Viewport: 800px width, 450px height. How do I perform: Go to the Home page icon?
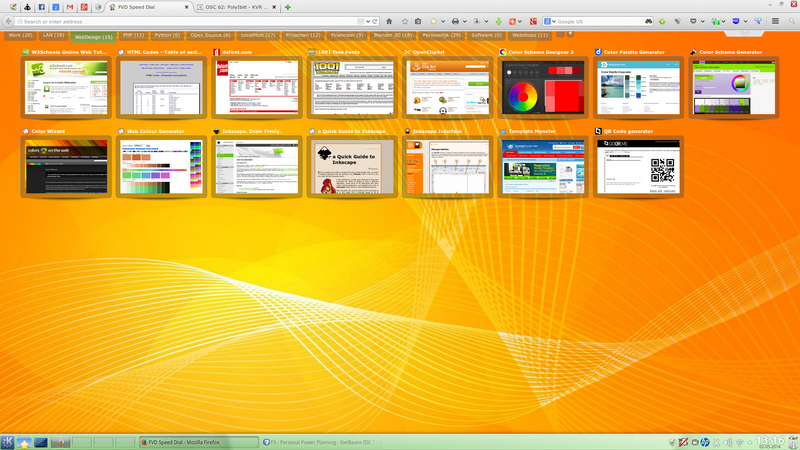pyautogui.click(x=389, y=21)
